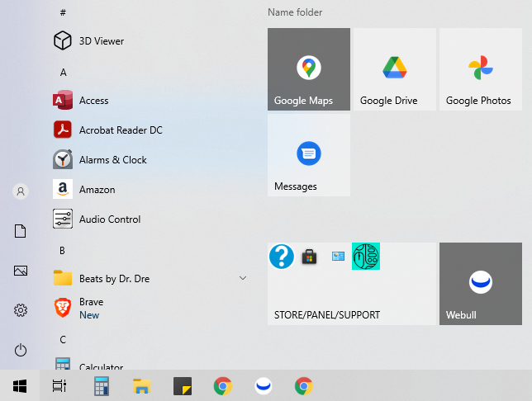The image size is (532, 401).
Task: Open the Control Panel icon in the folder tile
Action: 338,257
